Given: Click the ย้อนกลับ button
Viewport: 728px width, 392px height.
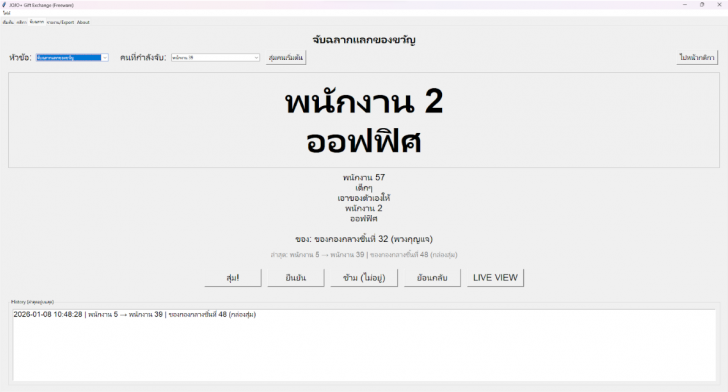Looking at the screenshot, I should pyautogui.click(x=432, y=278).
